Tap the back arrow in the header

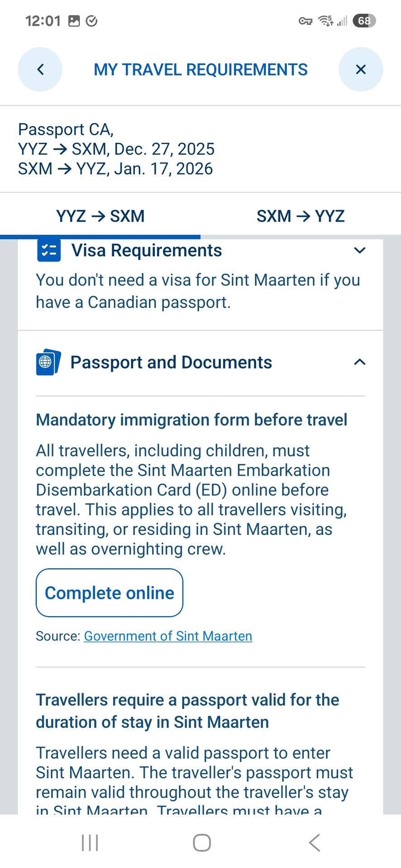pyautogui.click(x=40, y=69)
